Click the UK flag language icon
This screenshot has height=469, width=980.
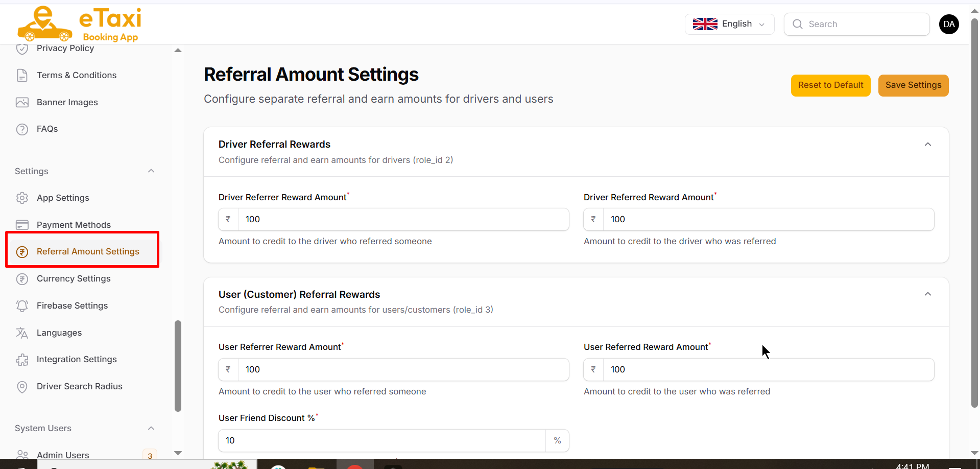click(705, 24)
